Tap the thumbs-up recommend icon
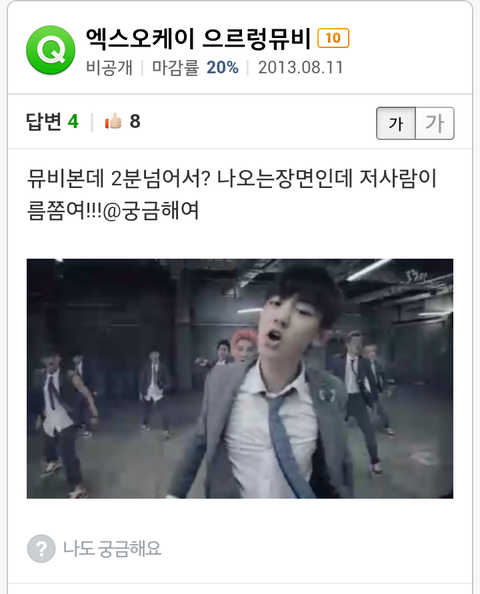The width and height of the screenshot is (480, 594). click(x=113, y=122)
